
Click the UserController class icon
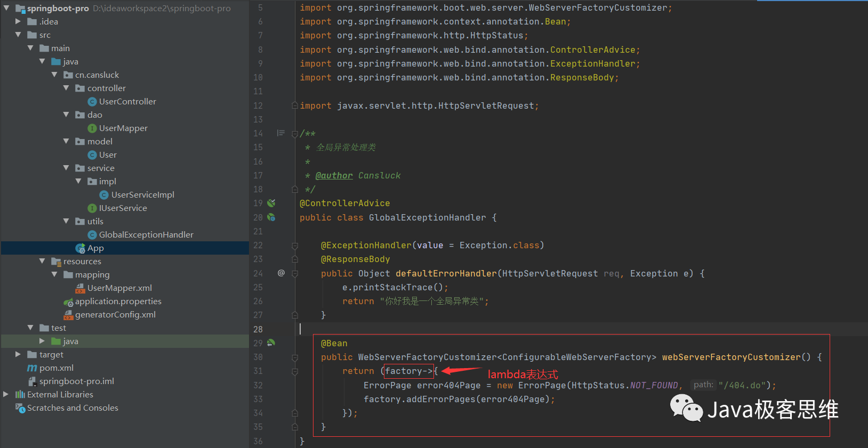[92, 101]
